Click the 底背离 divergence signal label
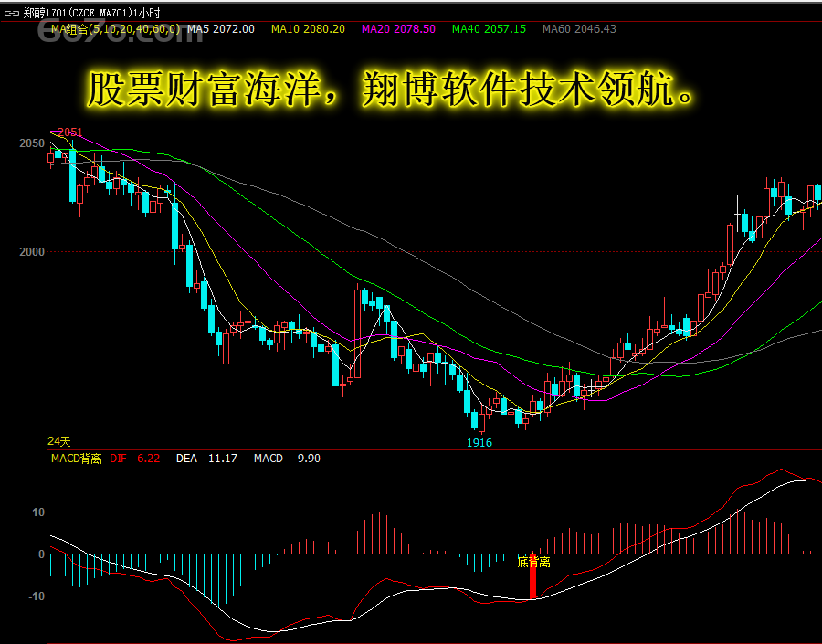 click(533, 562)
